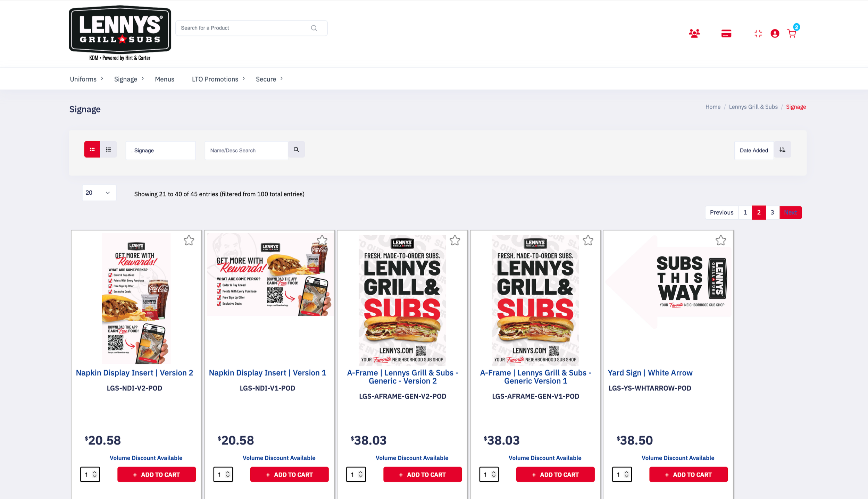Focus the Name/Desc Search field

click(246, 151)
